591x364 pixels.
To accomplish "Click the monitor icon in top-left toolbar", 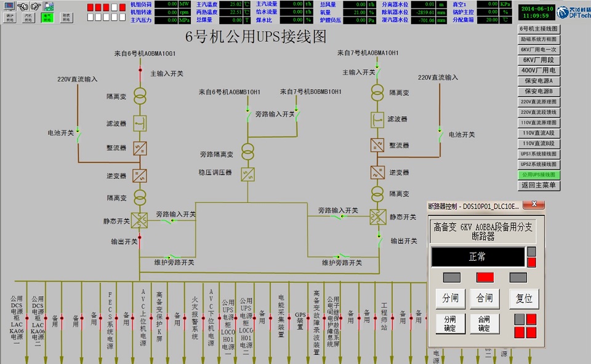I will (9, 7).
